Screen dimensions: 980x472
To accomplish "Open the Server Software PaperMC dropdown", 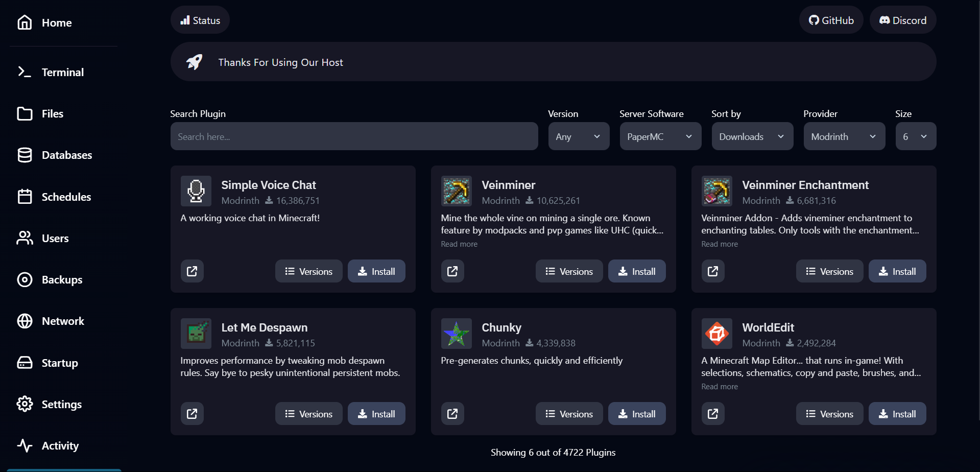I will pyautogui.click(x=660, y=136).
